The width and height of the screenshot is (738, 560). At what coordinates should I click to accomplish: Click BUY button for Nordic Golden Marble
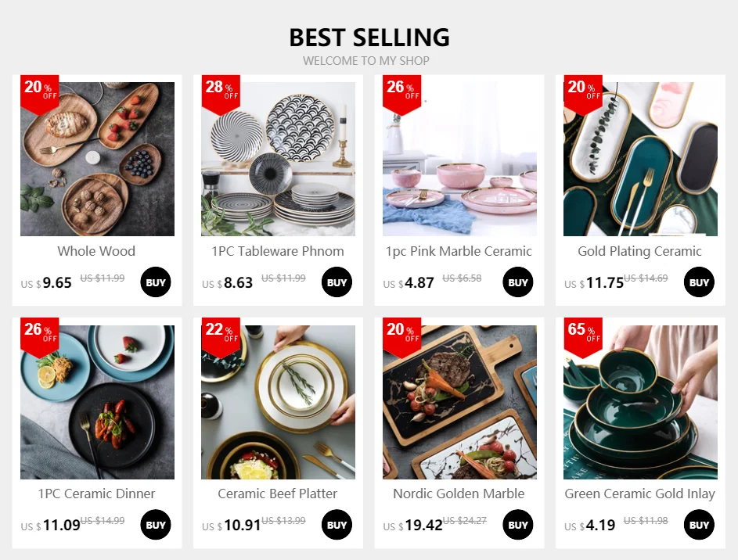[x=518, y=525]
